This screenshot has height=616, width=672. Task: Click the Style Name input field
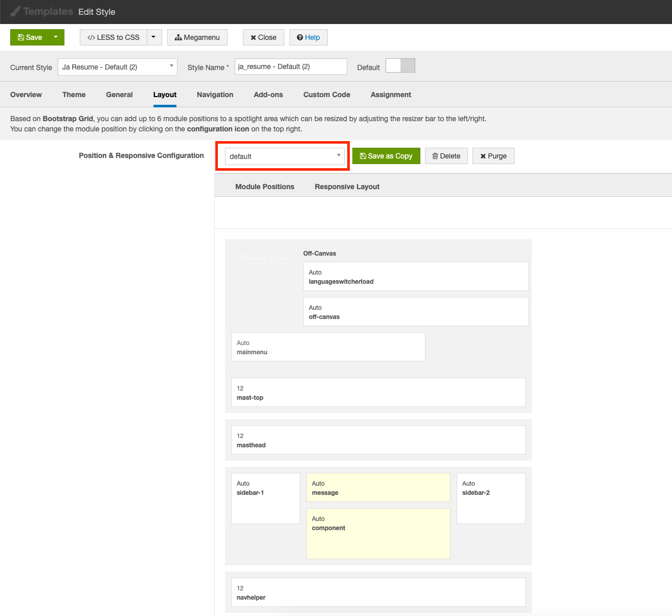pyautogui.click(x=290, y=66)
